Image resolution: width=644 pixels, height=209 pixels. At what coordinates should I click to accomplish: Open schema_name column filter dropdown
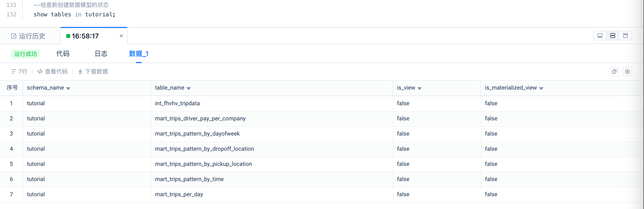click(x=68, y=88)
